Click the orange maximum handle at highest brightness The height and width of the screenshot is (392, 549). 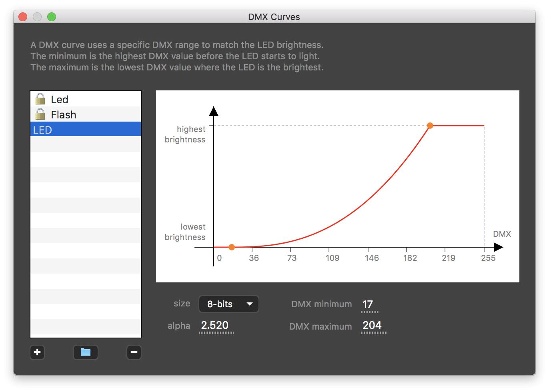(x=430, y=126)
